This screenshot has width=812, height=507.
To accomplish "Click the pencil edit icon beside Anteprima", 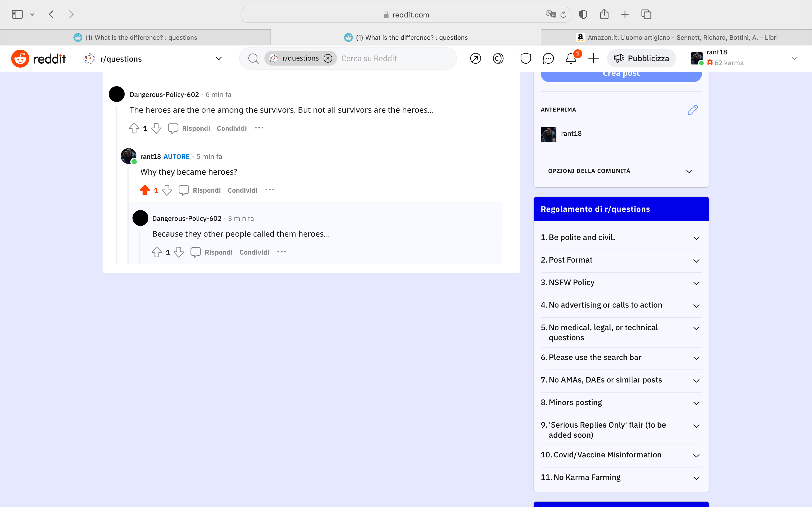I will pos(693,110).
